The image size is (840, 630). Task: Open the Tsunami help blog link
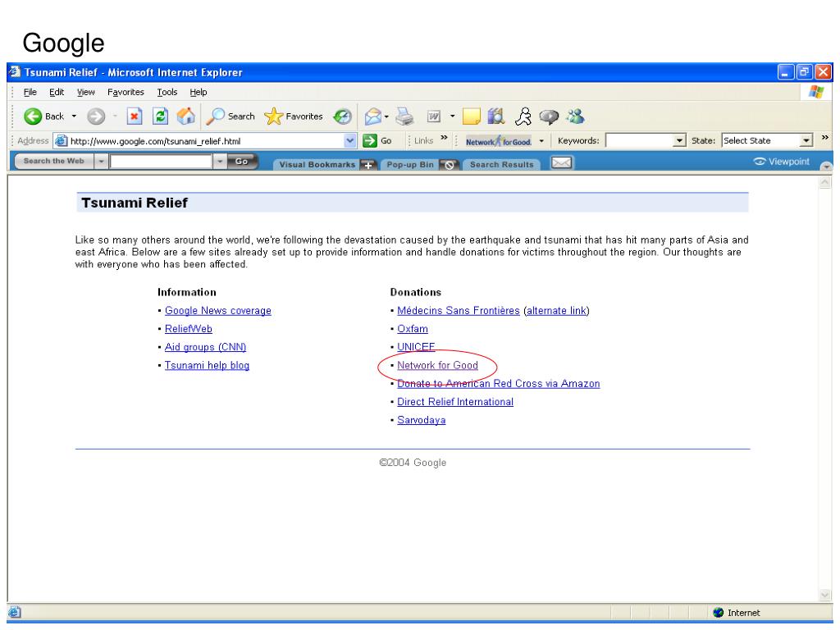207,365
